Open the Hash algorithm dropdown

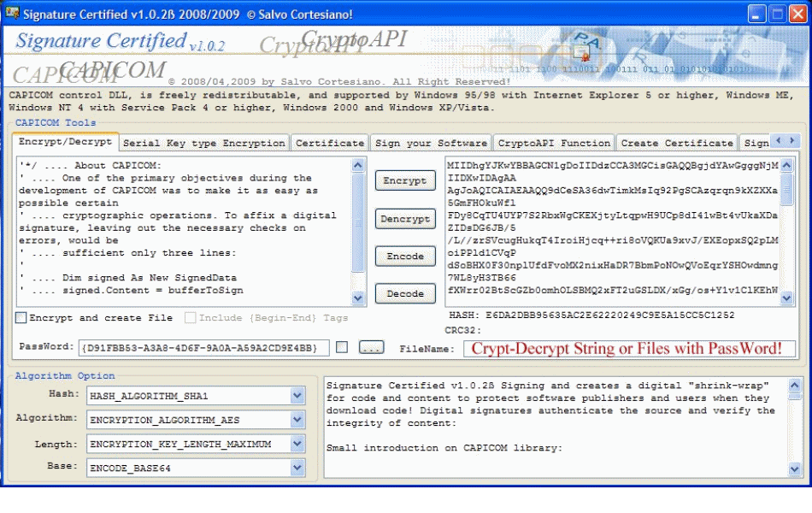(x=297, y=396)
